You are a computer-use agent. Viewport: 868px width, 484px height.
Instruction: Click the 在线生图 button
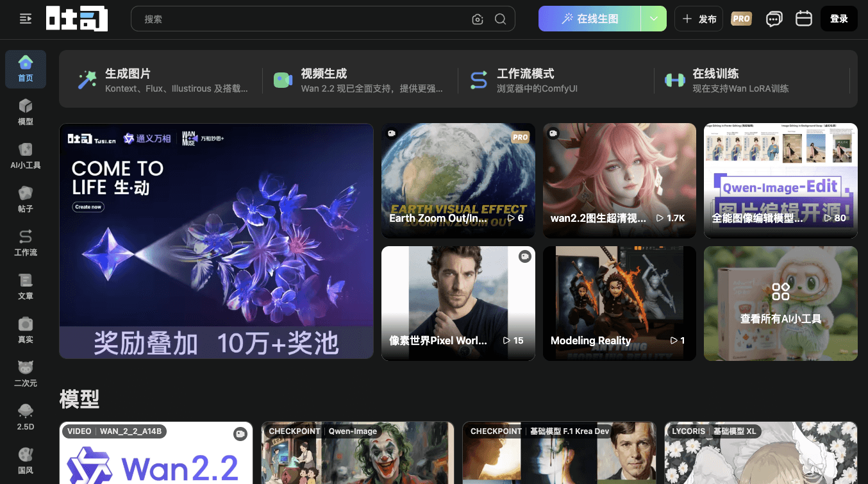point(590,19)
